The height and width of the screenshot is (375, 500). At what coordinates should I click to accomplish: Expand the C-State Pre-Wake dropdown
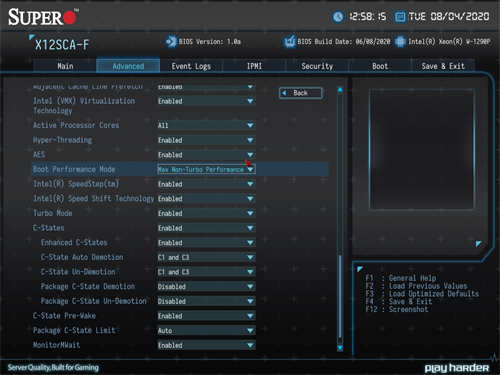[x=206, y=316]
